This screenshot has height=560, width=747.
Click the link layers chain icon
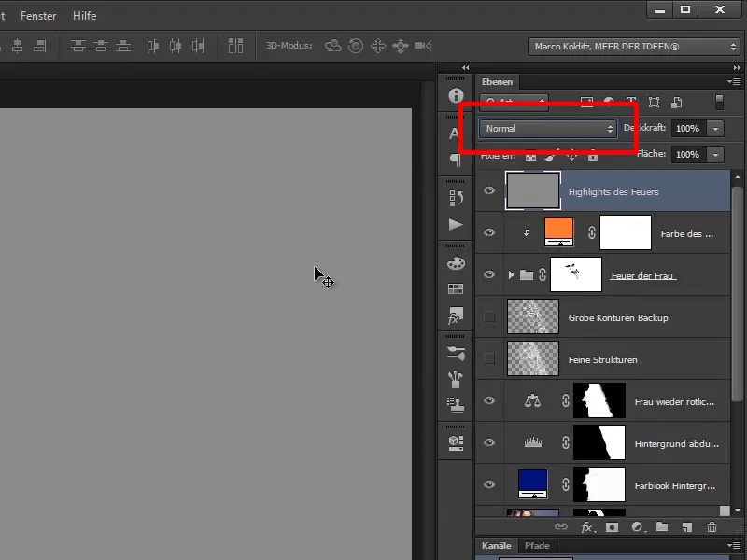coord(561,526)
